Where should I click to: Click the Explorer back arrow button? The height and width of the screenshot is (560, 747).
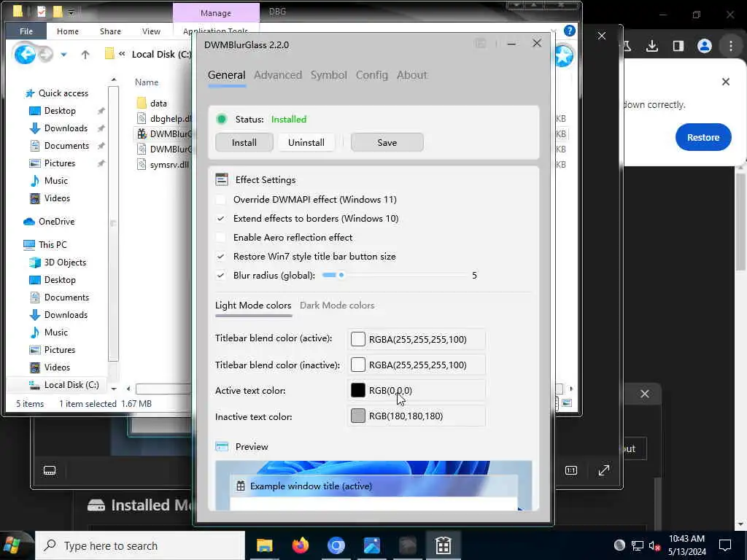pyautogui.click(x=25, y=55)
